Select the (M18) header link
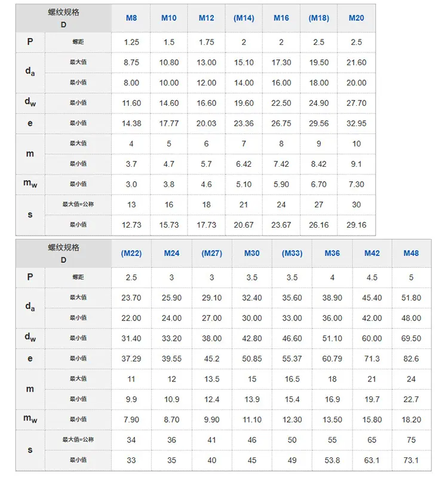448x477 pixels. [x=319, y=18]
